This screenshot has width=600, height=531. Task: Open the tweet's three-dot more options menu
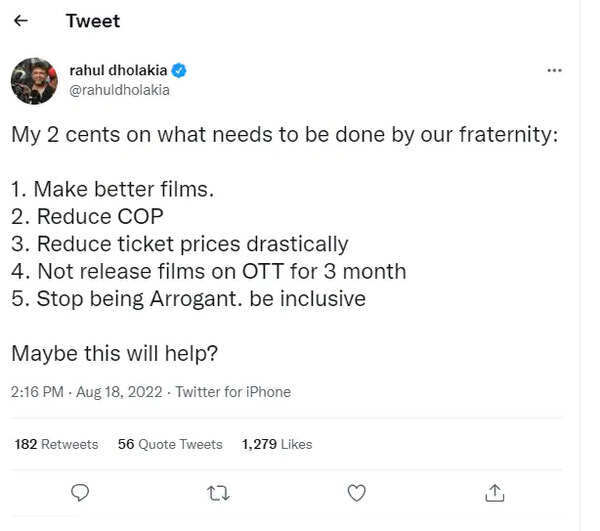[554, 71]
